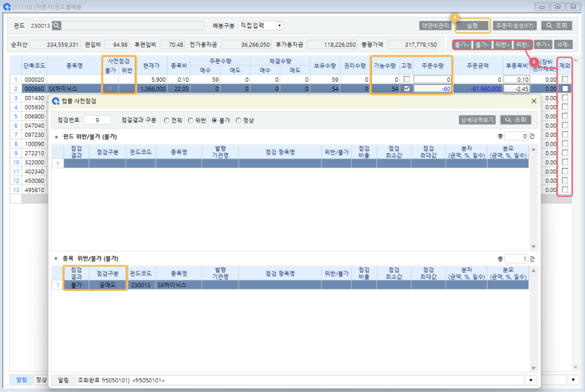Click the 현재가 column header

[151, 66]
